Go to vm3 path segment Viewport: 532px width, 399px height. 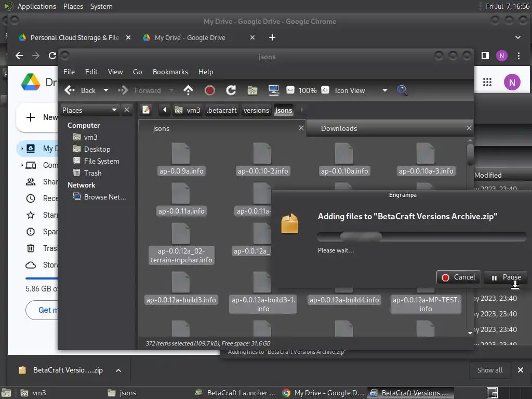pos(188,110)
